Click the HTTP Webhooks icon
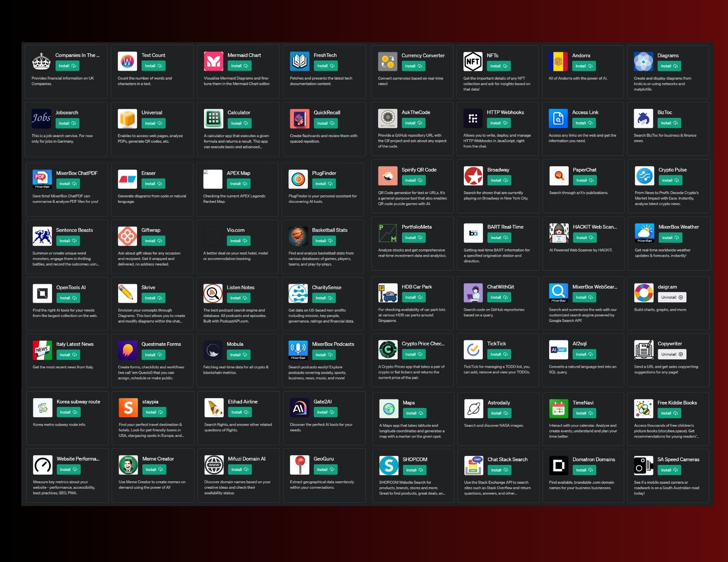Viewport: 728px width, 562px height. [x=473, y=119]
